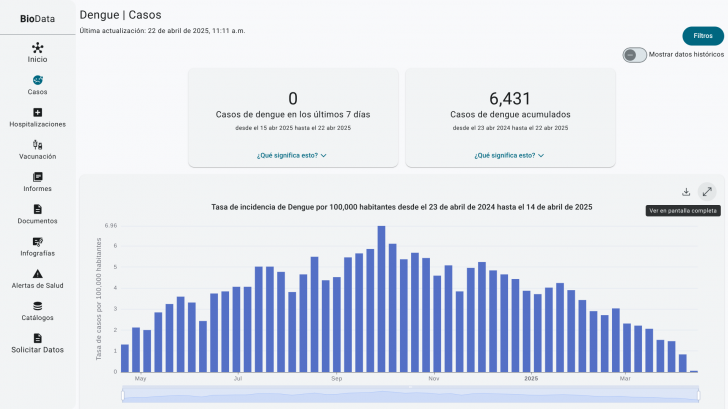The width and height of the screenshot is (728, 409).
Task: Click the Alertas de Salud warning icon
Action: point(37,274)
